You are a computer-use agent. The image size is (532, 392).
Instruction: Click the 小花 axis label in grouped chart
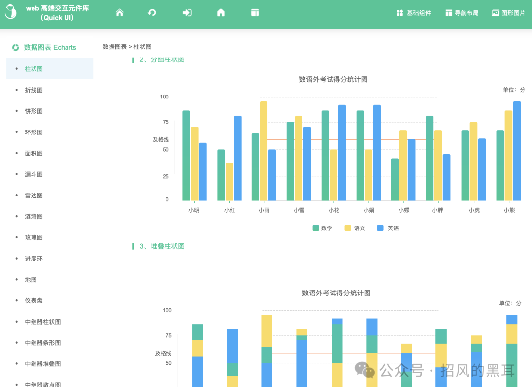coord(334,210)
